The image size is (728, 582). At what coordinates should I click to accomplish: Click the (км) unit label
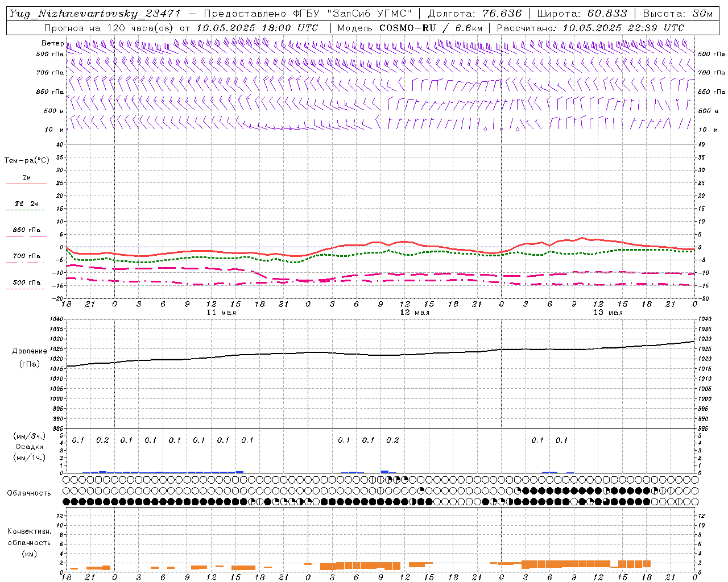point(29,554)
